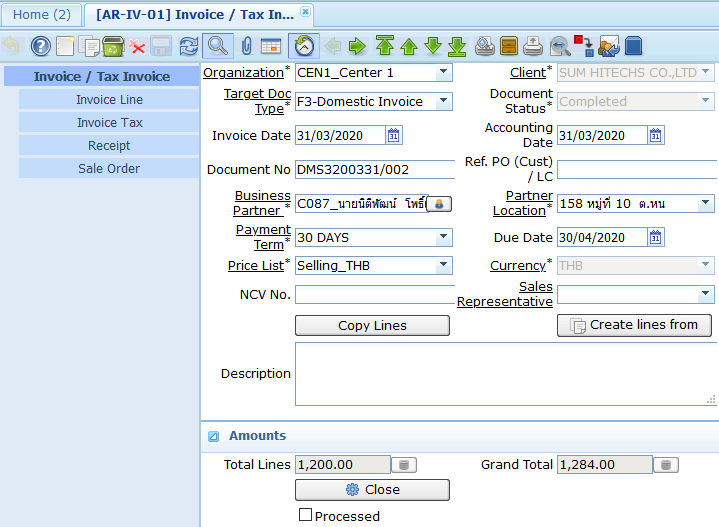The width and height of the screenshot is (719, 527).
Task: Click the Refresh arrows icon
Action: pyautogui.click(x=188, y=46)
